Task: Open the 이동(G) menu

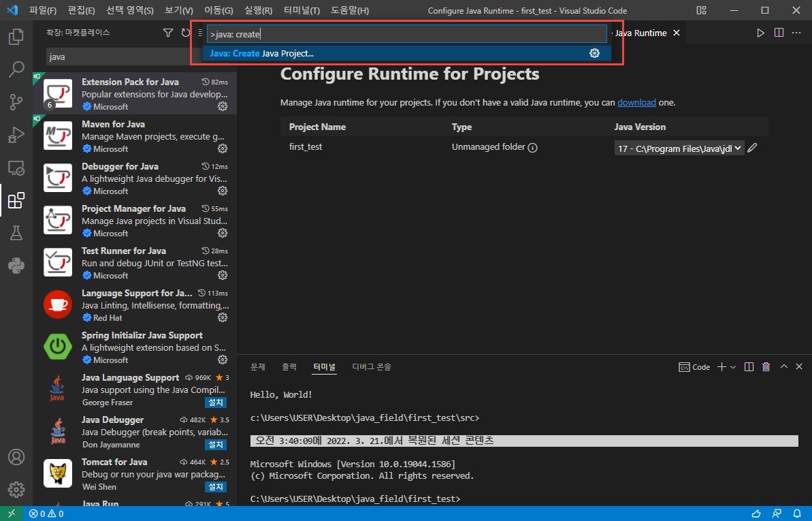Action: tap(218, 10)
